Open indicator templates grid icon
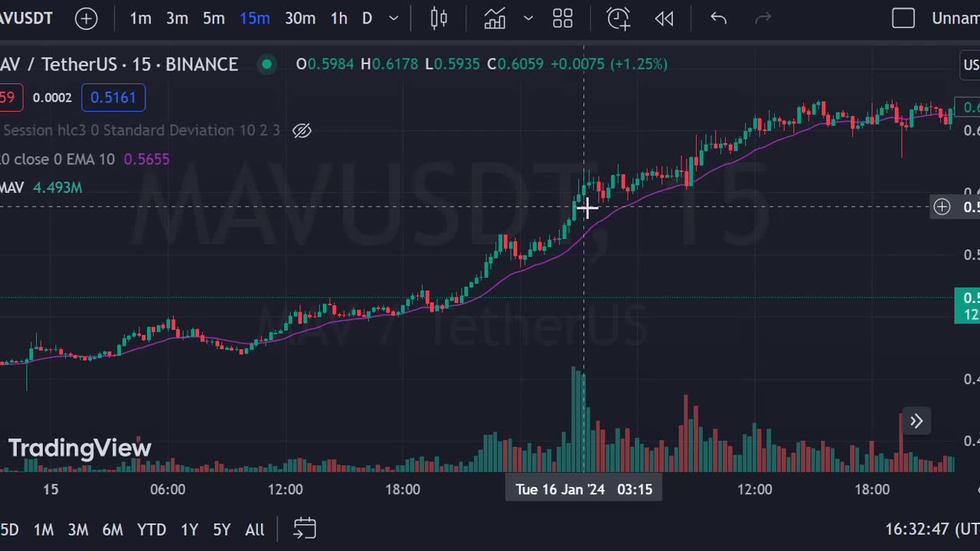Image resolution: width=980 pixels, height=551 pixels. [x=563, y=18]
